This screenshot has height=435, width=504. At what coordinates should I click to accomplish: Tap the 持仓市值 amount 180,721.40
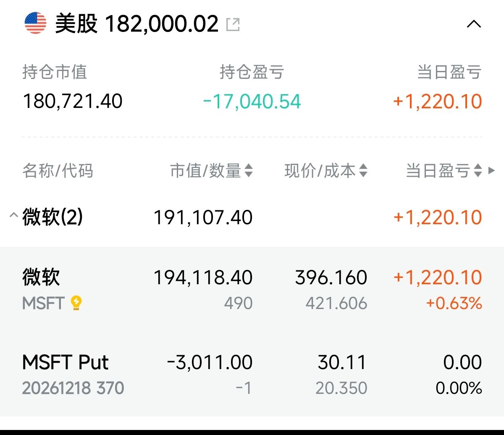coord(72,102)
